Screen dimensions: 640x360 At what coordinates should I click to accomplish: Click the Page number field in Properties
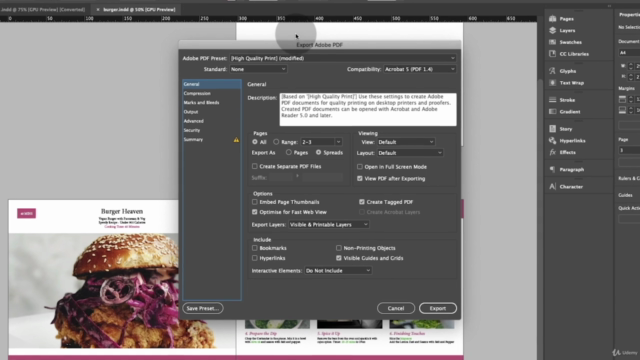pos(629,150)
